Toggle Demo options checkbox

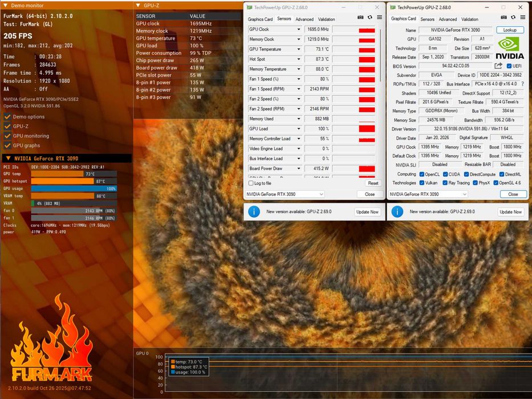[7, 117]
